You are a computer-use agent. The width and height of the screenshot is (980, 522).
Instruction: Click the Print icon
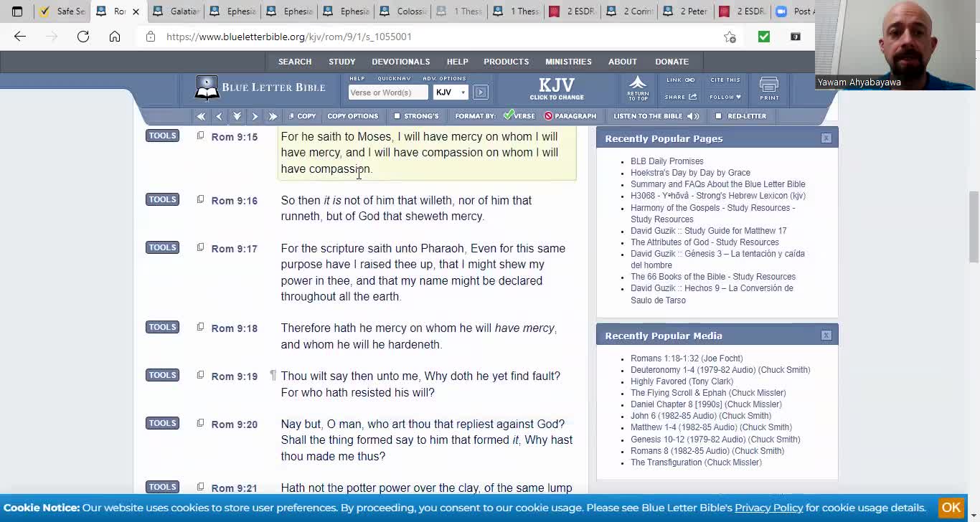(769, 88)
